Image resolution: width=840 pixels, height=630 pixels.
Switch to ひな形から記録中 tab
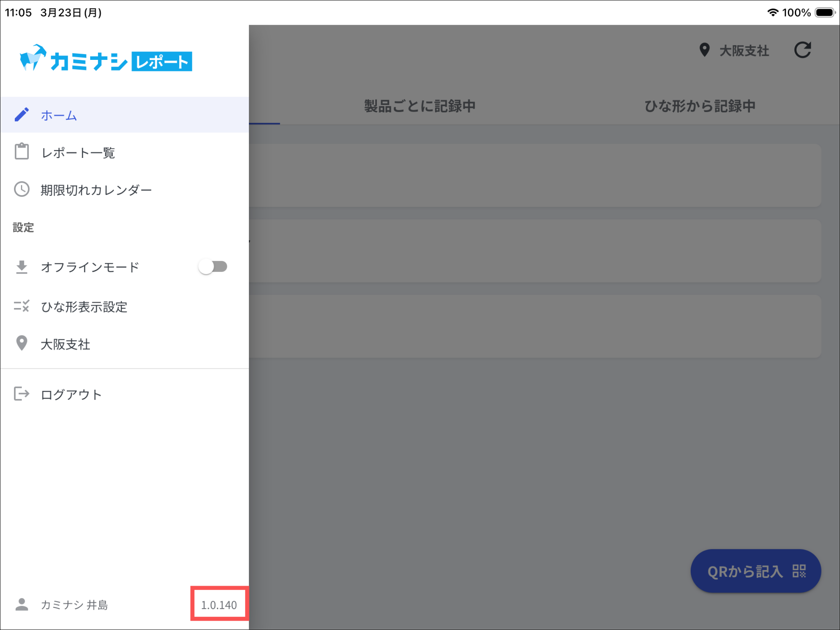tap(700, 106)
